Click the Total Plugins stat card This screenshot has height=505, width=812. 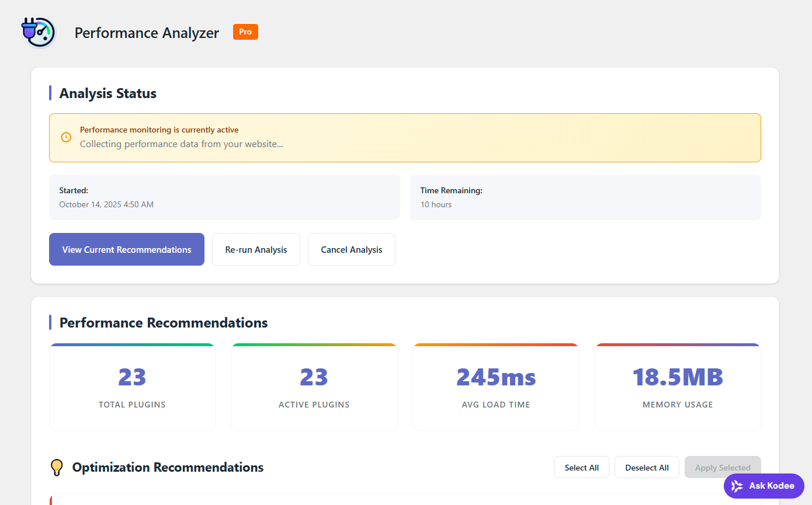tap(132, 387)
